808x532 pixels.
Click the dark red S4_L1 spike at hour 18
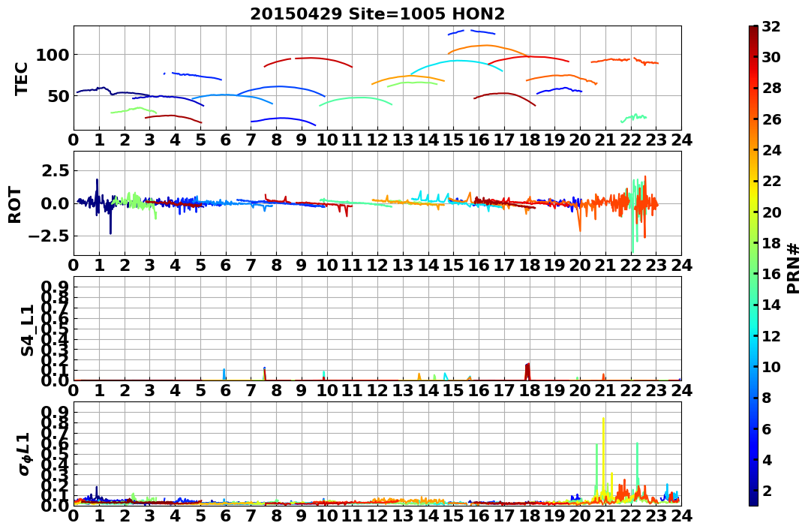527,371
